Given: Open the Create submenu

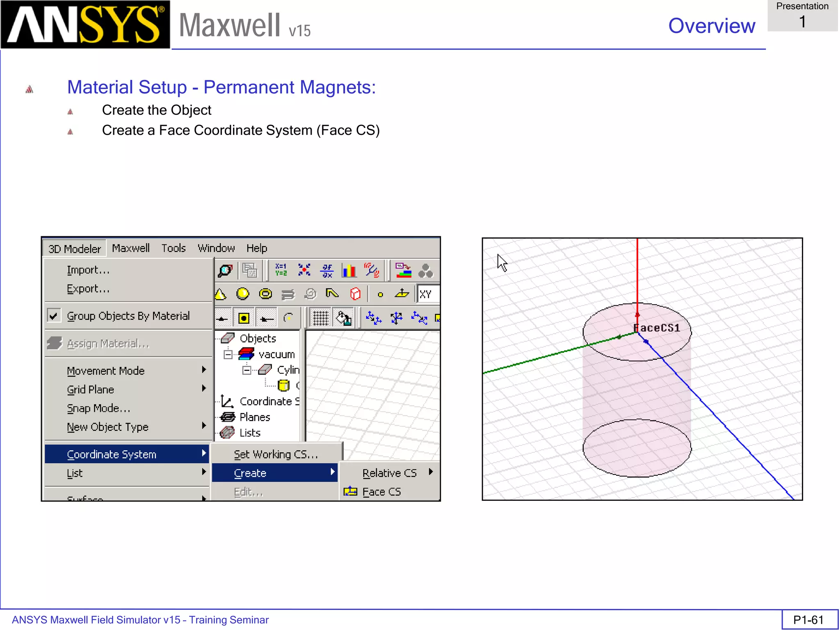Looking at the screenshot, I should [x=275, y=473].
